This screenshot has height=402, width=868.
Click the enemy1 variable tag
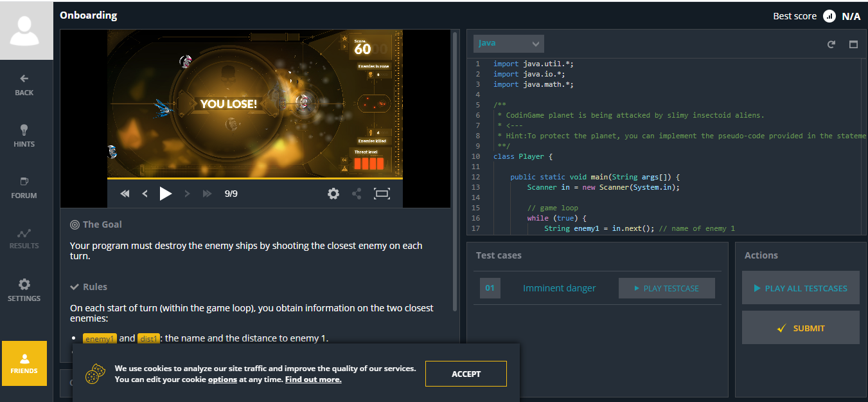click(100, 338)
